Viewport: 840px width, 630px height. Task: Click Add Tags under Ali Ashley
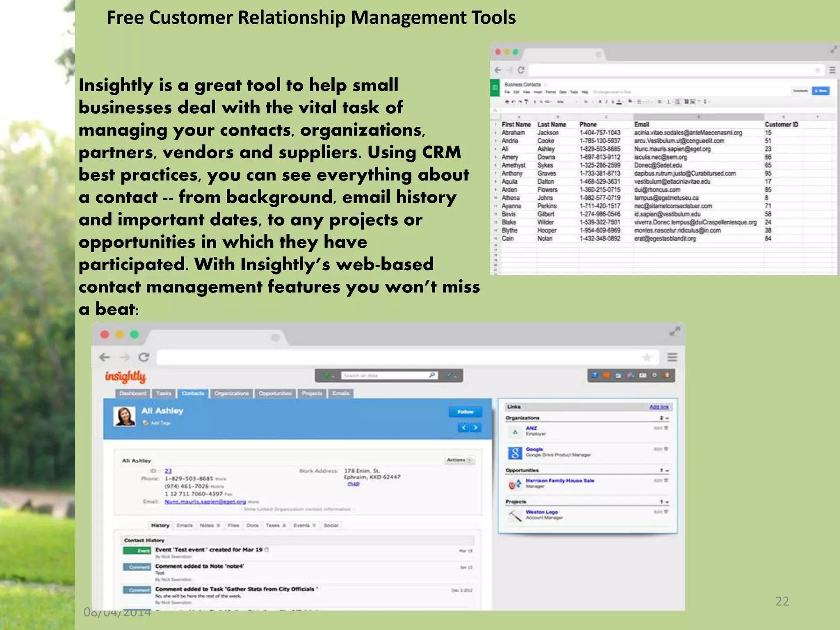click(x=161, y=423)
